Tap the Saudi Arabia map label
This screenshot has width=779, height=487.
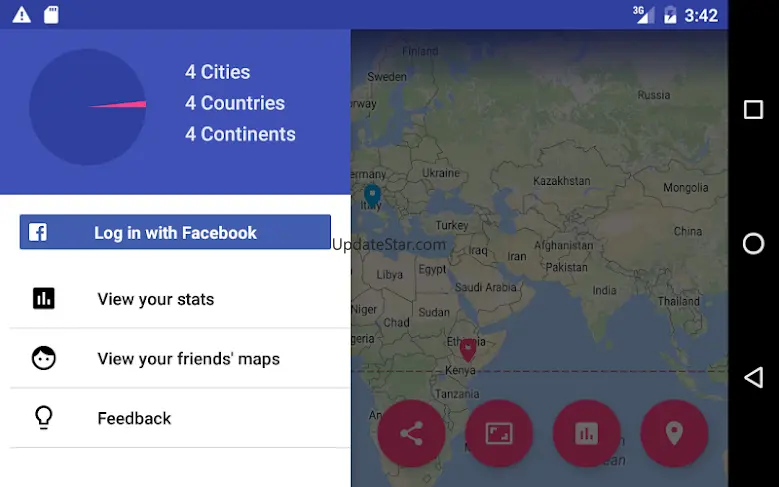pyautogui.click(x=485, y=287)
